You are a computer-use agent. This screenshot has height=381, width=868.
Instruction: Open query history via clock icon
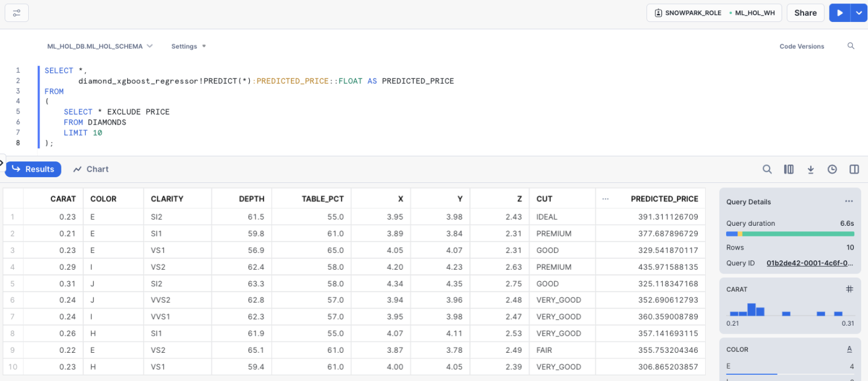[832, 169]
